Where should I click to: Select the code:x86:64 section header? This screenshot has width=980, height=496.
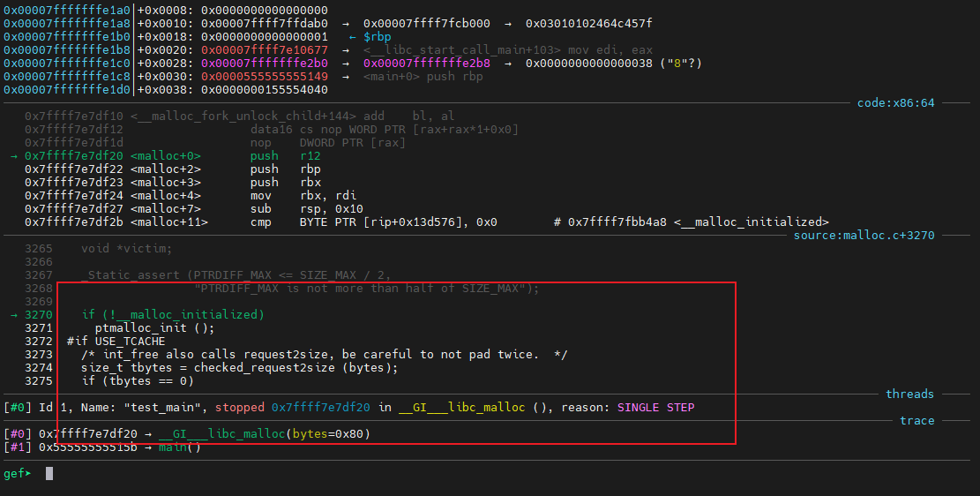point(895,103)
